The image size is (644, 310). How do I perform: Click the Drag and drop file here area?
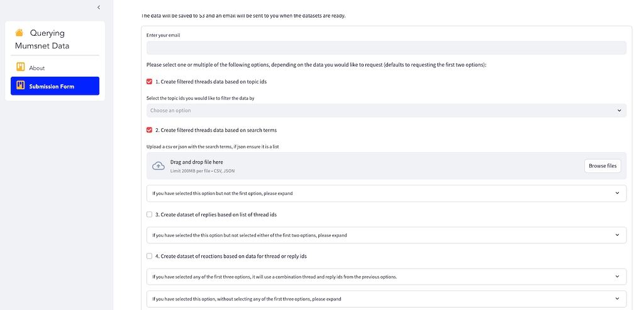[387, 166]
